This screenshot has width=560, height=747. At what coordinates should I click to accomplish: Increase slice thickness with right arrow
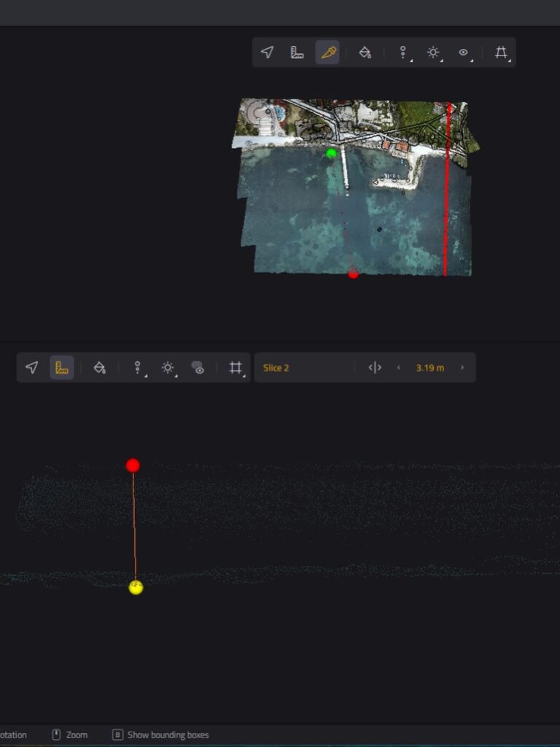tap(462, 368)
